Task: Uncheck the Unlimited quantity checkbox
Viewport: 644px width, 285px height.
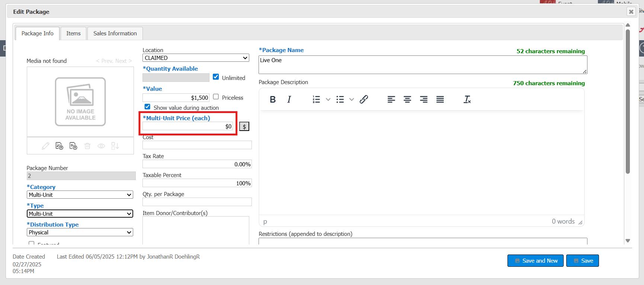Action: pyautogui.click(x=216, y=77)
